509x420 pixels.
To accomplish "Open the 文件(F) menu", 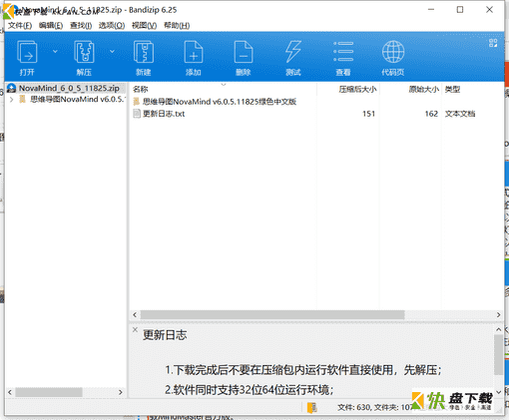I will click(20, 26).
